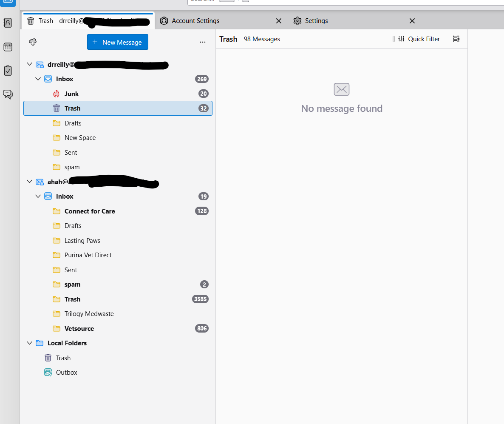Open folder pane options ellipsis menu

click(x=203, y=42)
